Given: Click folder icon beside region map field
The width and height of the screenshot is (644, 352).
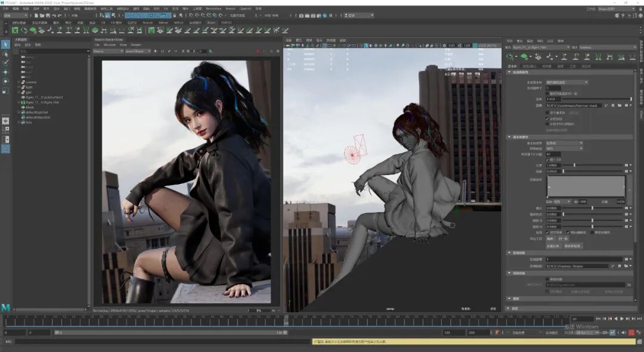Looking at the screenshot, I should (626, 266).
